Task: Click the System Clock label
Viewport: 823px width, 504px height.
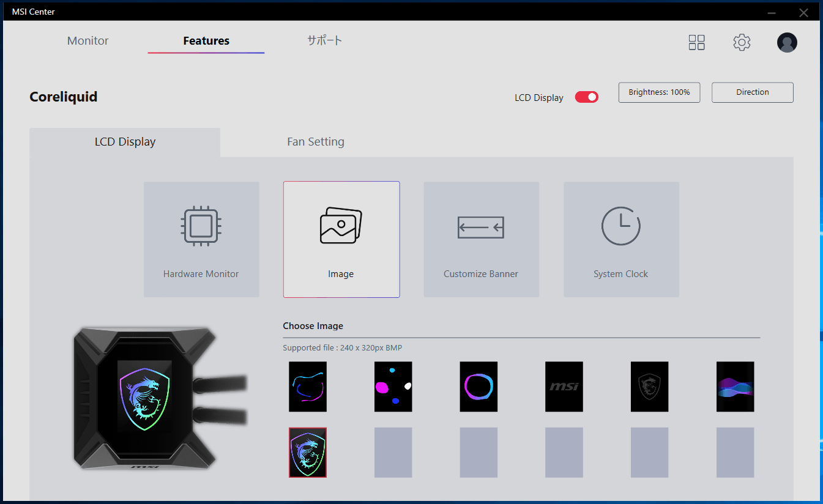Action: coord(621,274)
